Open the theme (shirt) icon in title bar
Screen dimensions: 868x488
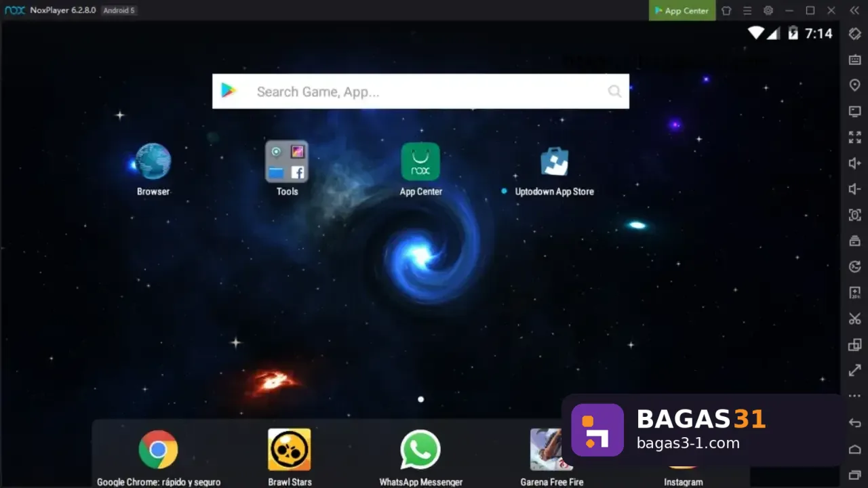pyautogui.click(x=726, y=10)
